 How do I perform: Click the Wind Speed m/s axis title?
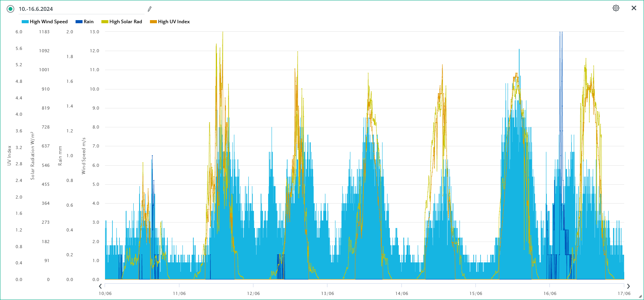[83, 156]
